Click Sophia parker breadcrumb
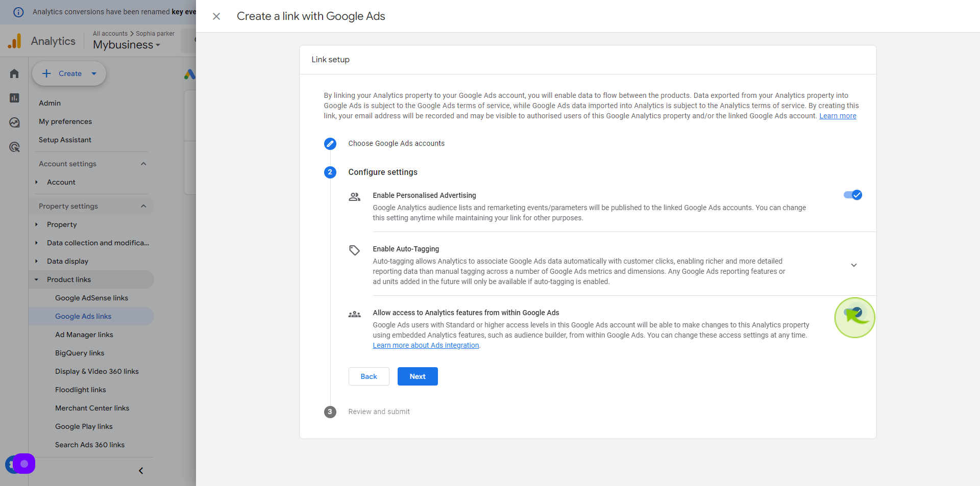 [155, 34]
